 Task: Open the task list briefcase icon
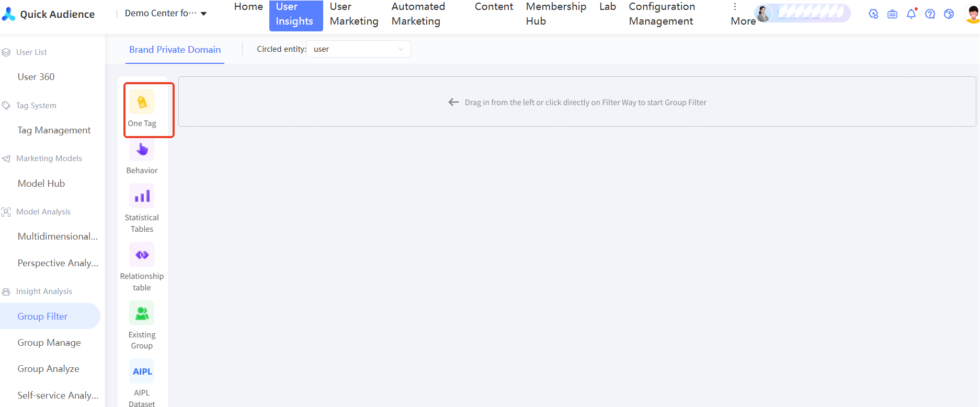point(893,14)
